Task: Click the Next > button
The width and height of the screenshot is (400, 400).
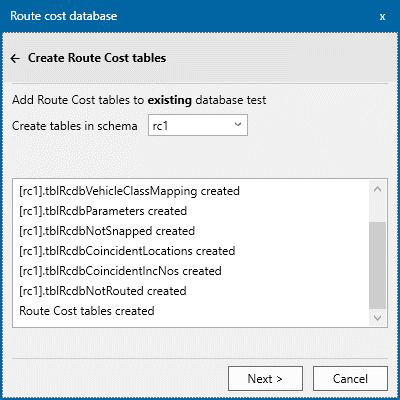Action: click(265, 379)
